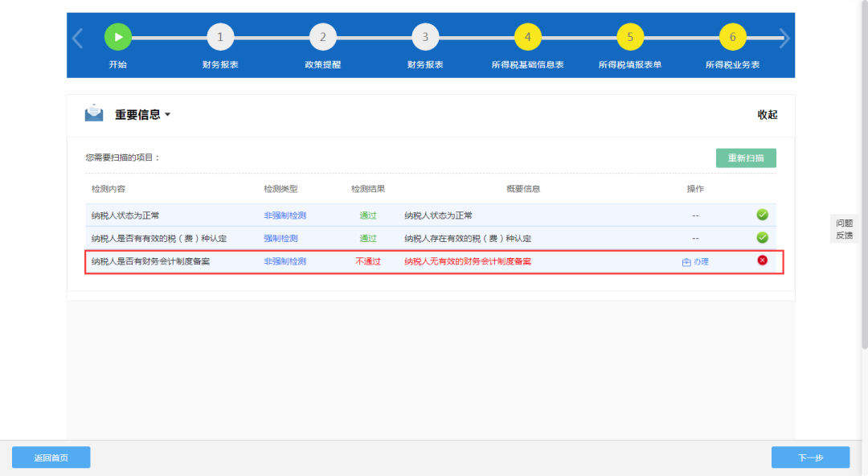Screen dimensions: 868x476
Task: Jump to step 5 所得税填报表单
Action: tap(630, 37)
